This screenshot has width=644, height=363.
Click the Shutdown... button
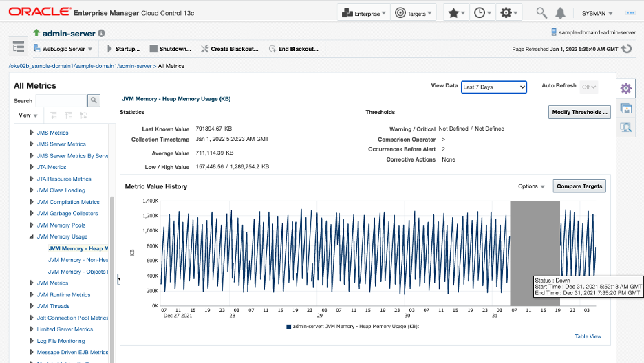171,49
